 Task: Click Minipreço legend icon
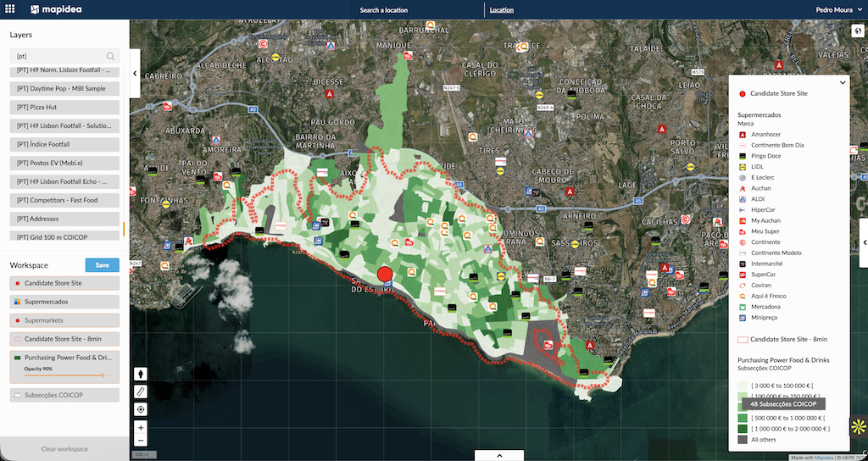[743, 318]
